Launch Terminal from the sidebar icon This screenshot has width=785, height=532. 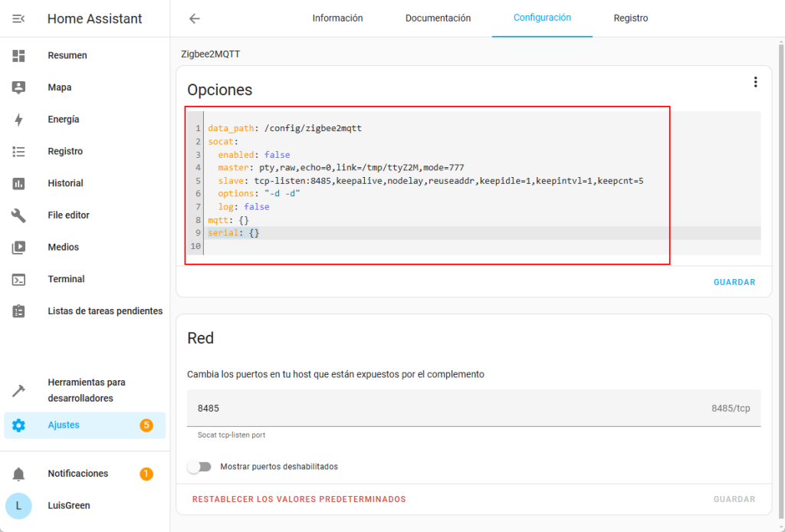pos(18,279)
